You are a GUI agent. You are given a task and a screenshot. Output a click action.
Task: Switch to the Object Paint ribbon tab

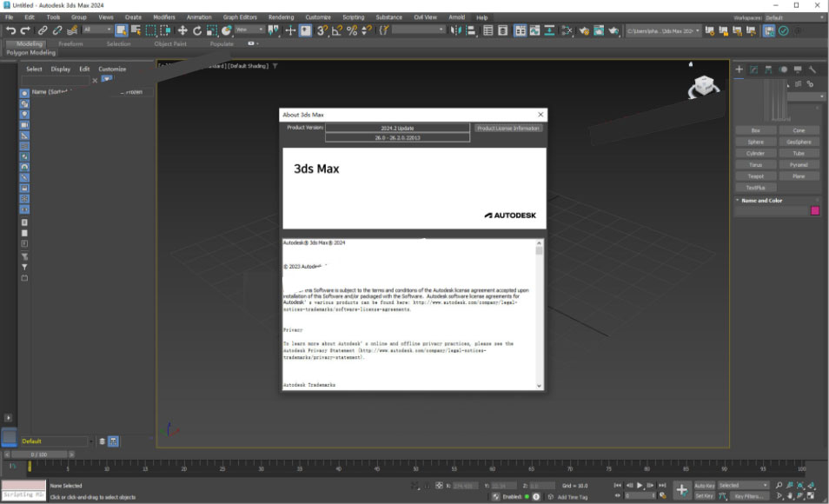coord(170,44)
